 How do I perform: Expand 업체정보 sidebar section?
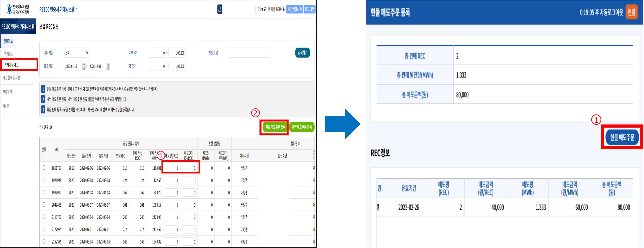[8, 41]
